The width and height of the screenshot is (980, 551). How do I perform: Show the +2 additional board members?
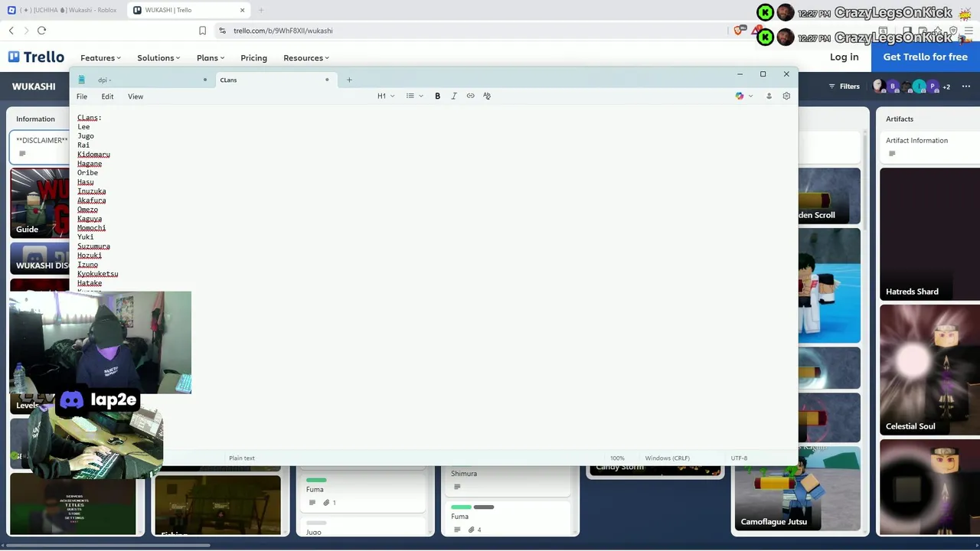coord(946,86)
